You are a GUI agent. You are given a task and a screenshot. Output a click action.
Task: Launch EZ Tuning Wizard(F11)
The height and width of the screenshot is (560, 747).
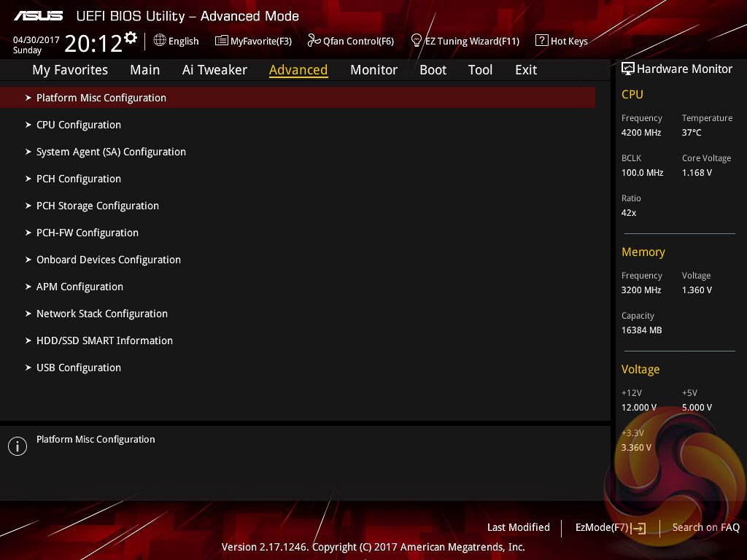[465, 41]
